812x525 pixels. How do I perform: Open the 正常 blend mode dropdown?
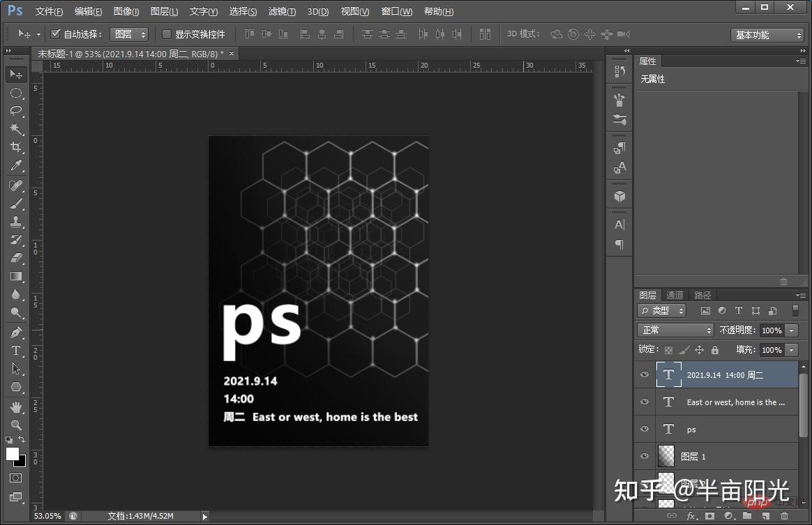pos(675,330)
